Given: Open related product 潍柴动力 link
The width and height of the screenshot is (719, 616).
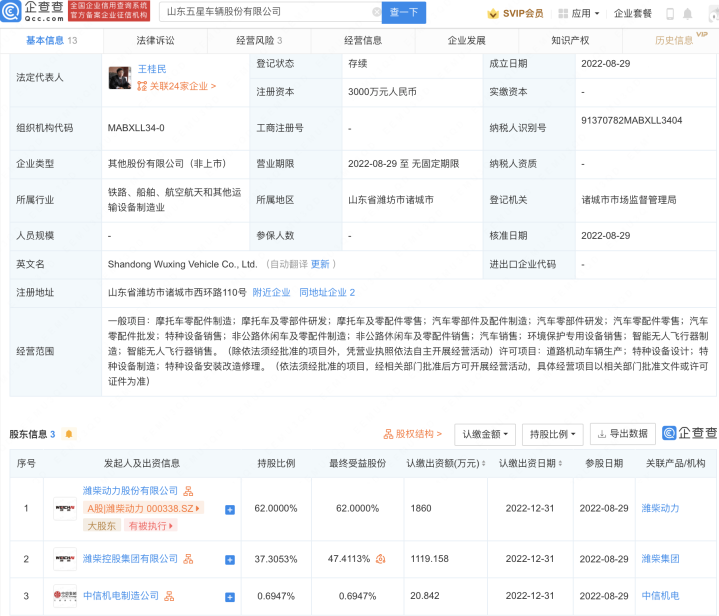Looking at the screenshot, I should (660, 508).
